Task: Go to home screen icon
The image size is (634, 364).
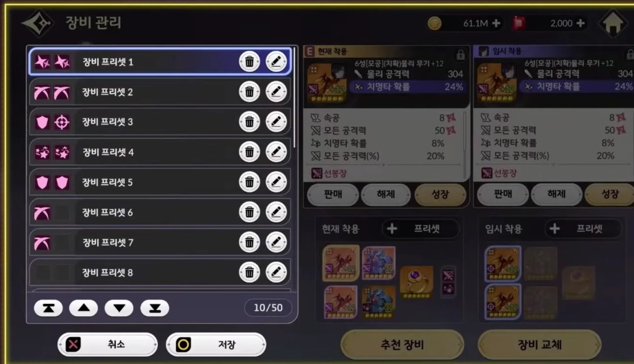Action: pos(613,23)
